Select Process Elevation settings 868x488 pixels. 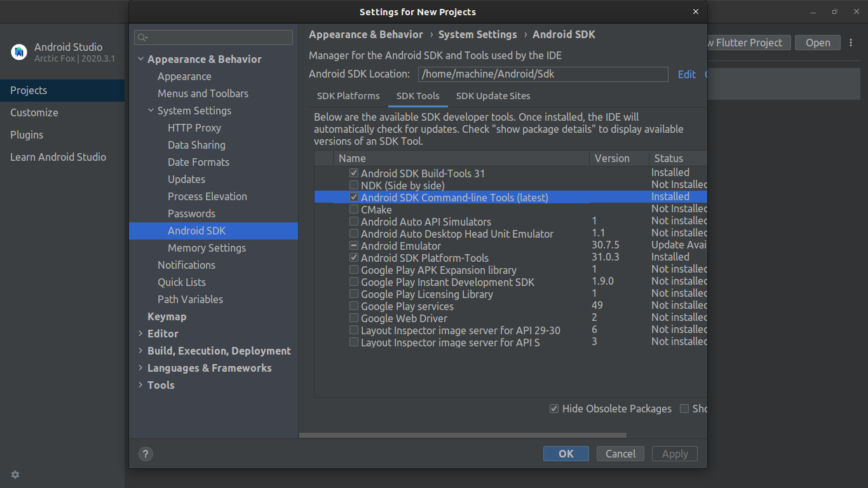click(x=207, y=196)
